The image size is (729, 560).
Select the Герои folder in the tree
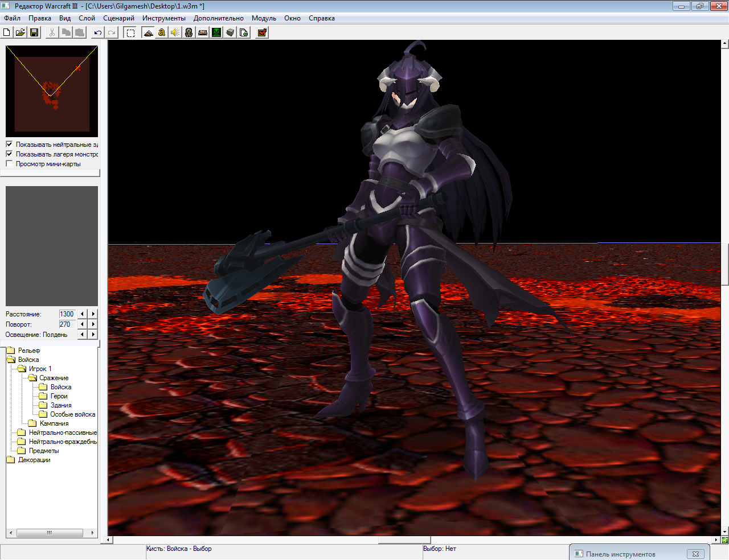pyautogui.click(x=59, y=396)
